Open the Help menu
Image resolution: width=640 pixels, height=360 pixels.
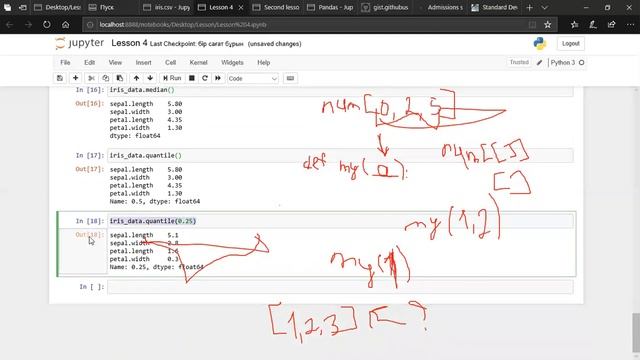264,62
